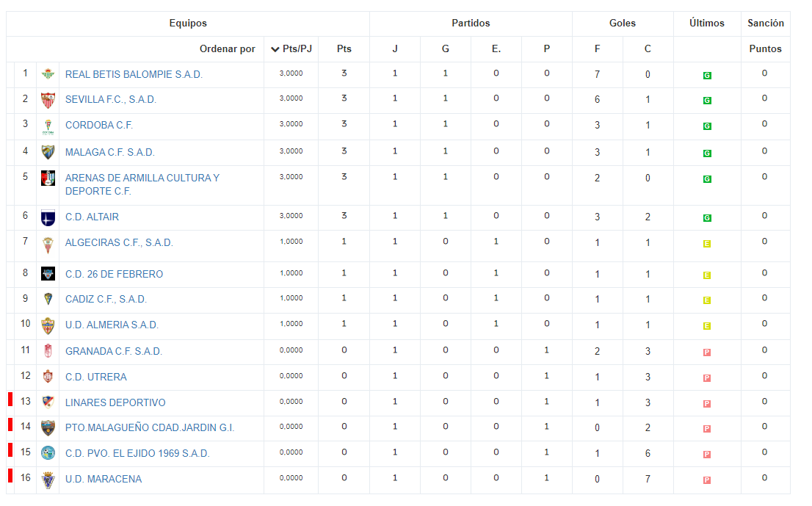
Task: Click the red P result badge for U.D. Maracena
Action: [x=707, y=480]
